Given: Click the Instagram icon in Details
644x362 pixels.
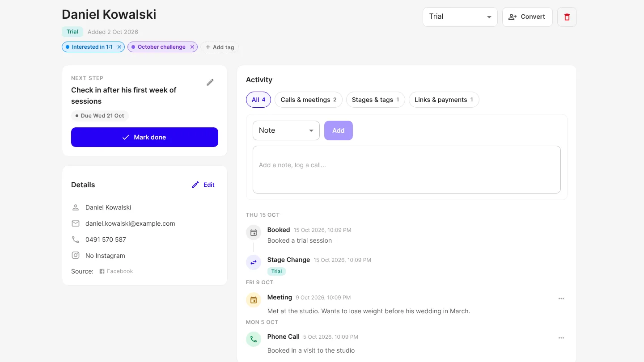Looking at the screenshot, I should (x=76, y=256).
